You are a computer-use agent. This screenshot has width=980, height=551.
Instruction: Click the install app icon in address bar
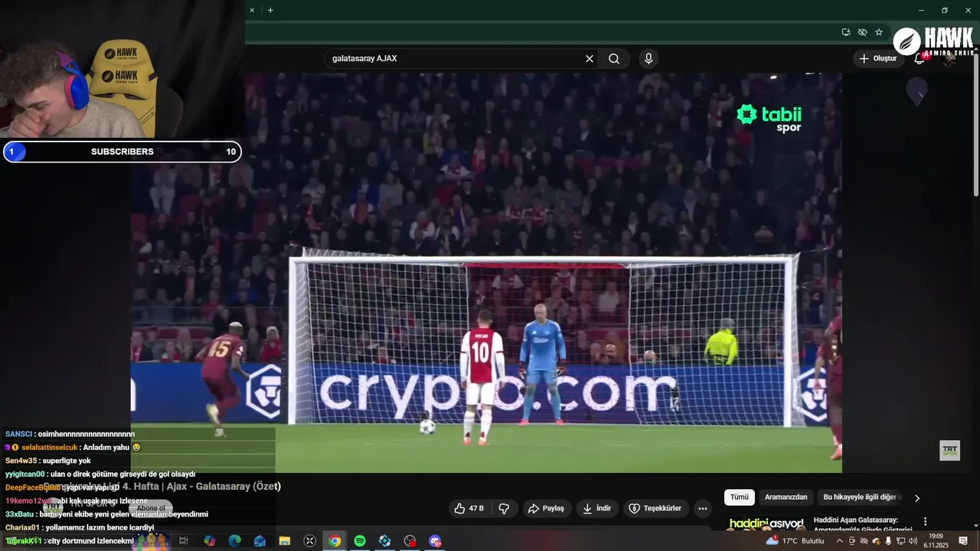pyautogui.click(x=845, y=32)
